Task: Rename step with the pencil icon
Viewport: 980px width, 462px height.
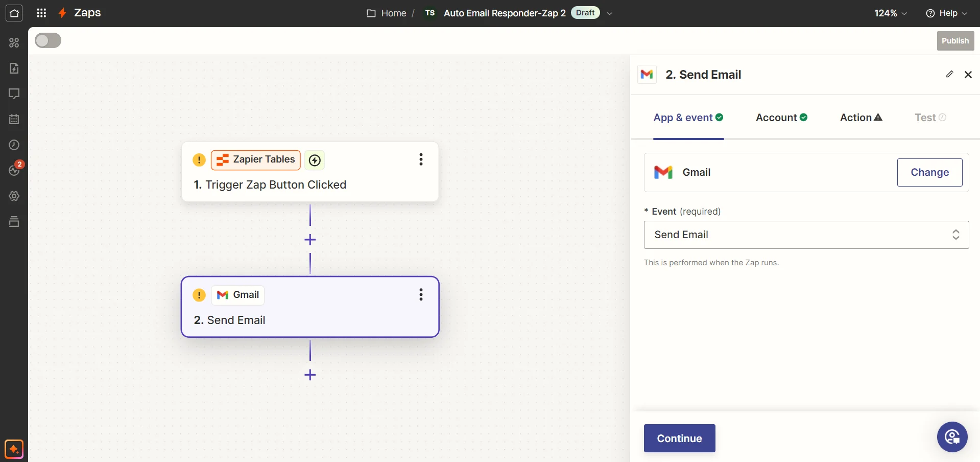Action: click(x=949, y=74)
